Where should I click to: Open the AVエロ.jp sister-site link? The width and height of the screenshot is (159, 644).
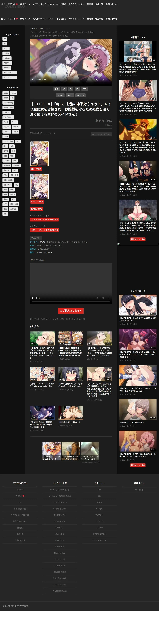[x=139, y=490]
